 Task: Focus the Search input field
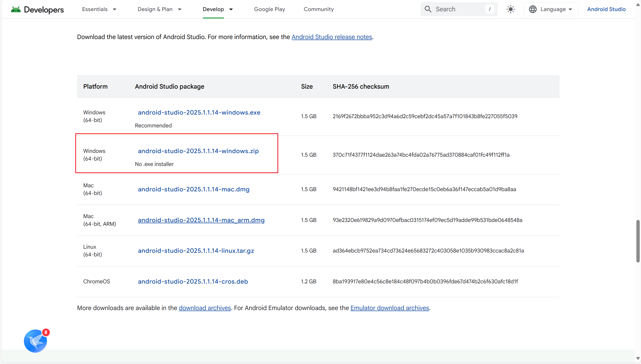tap(459, 9)
